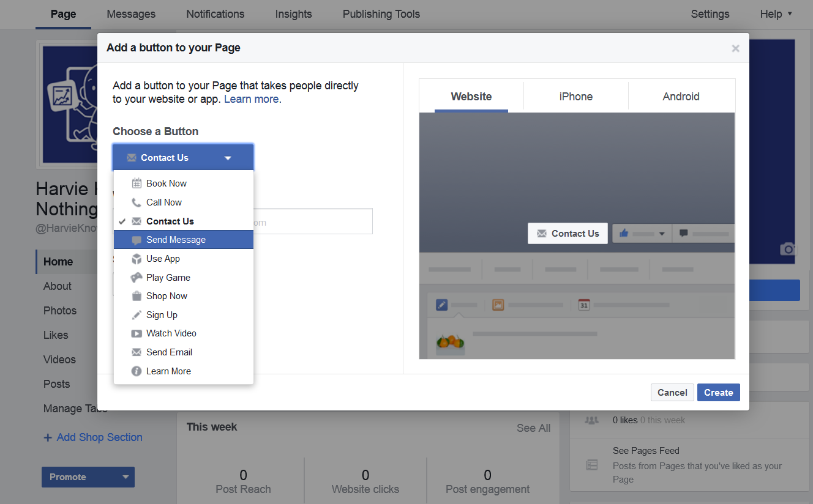Click the Shop Now bag icon
The width and height of the screenshot is (813, 504).
pos(137,296)
